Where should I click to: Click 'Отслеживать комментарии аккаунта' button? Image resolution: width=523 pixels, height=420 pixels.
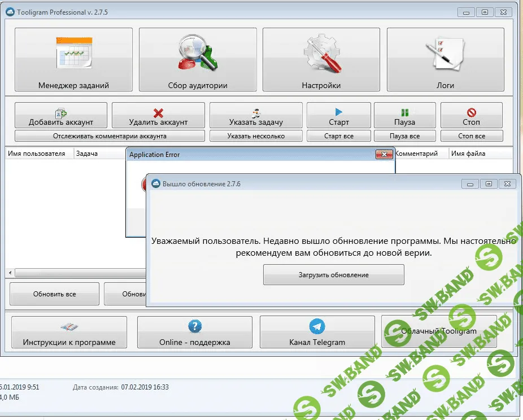pyautogui.click(x=110, y=136)
